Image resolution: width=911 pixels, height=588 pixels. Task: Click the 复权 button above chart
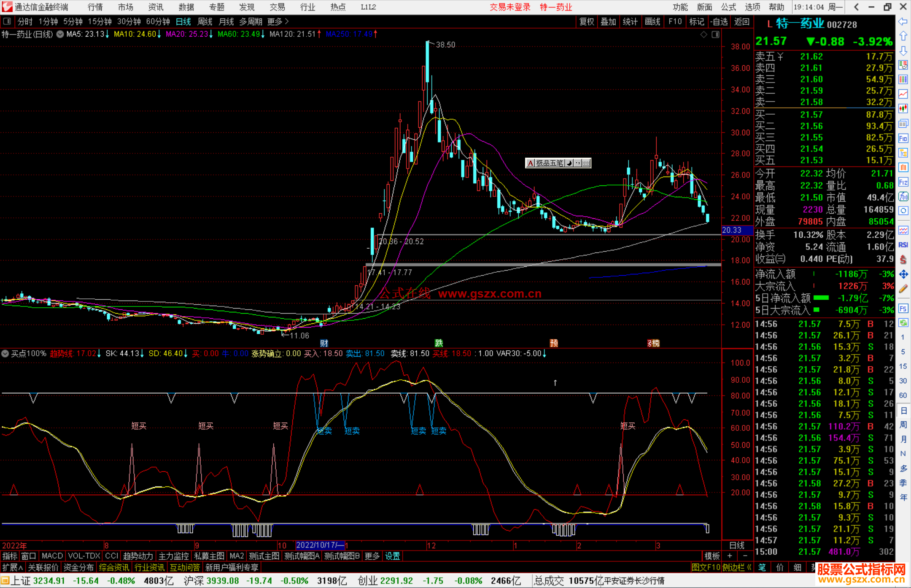click(587, 21)
